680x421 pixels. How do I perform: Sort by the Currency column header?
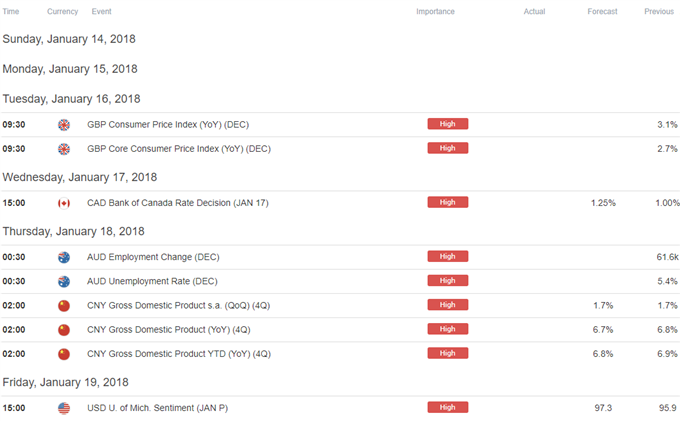tap(62, 12)
